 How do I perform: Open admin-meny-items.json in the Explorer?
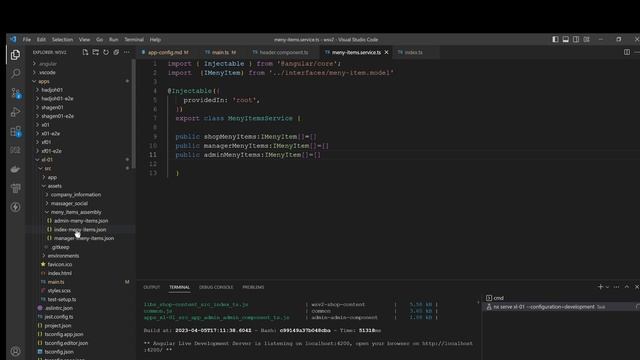[x=80, y=221]
